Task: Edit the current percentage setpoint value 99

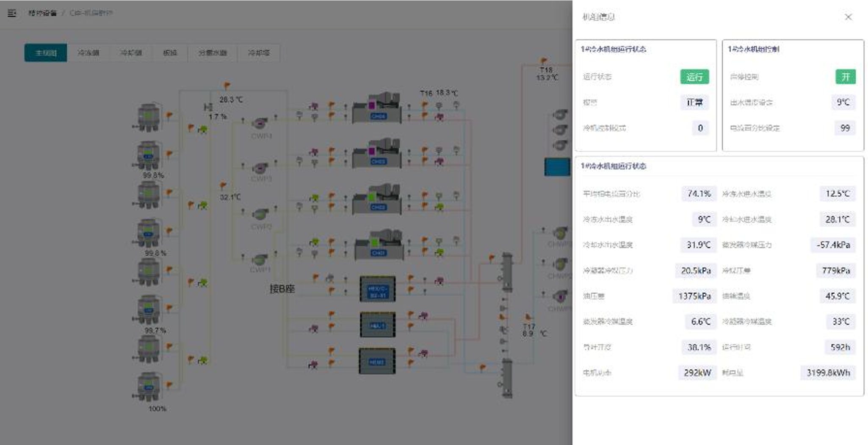Action: click(845, 128)
